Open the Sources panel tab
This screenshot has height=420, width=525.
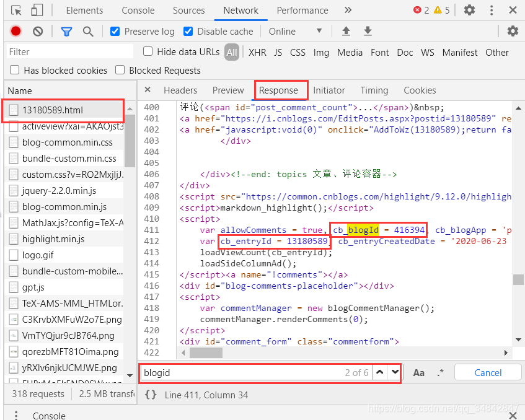pos(188,11)
